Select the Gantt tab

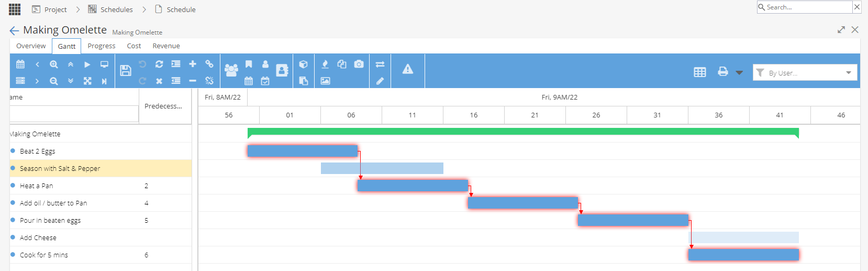point(66,46)
